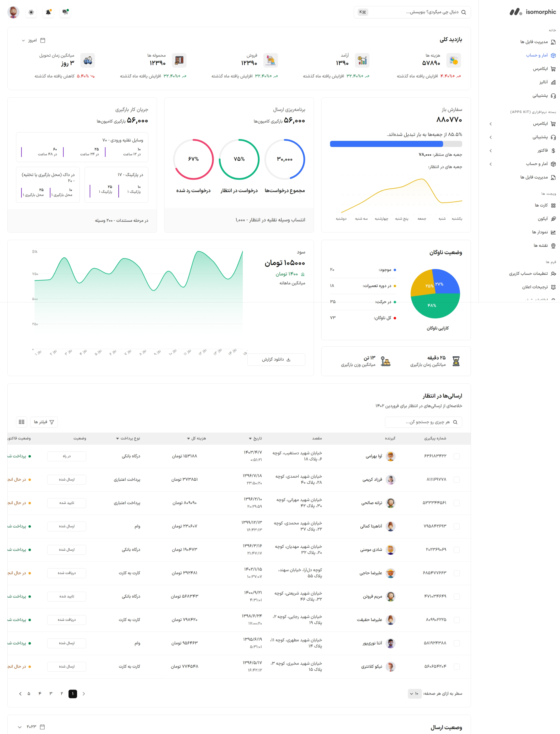Go to page ۵ in pagination
The image size is (560, 734).
point(29,694)
